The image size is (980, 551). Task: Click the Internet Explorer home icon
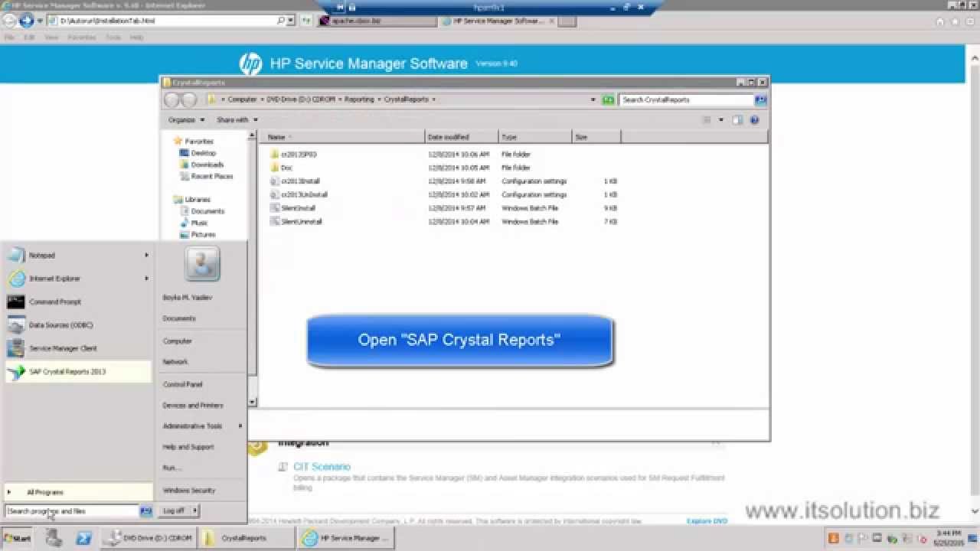coord(940,21)
